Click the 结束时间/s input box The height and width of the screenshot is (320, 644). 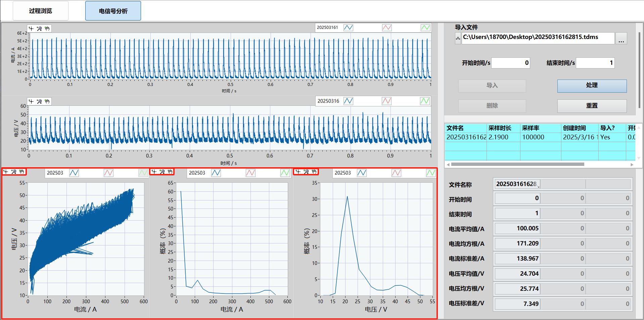(595, 63)
